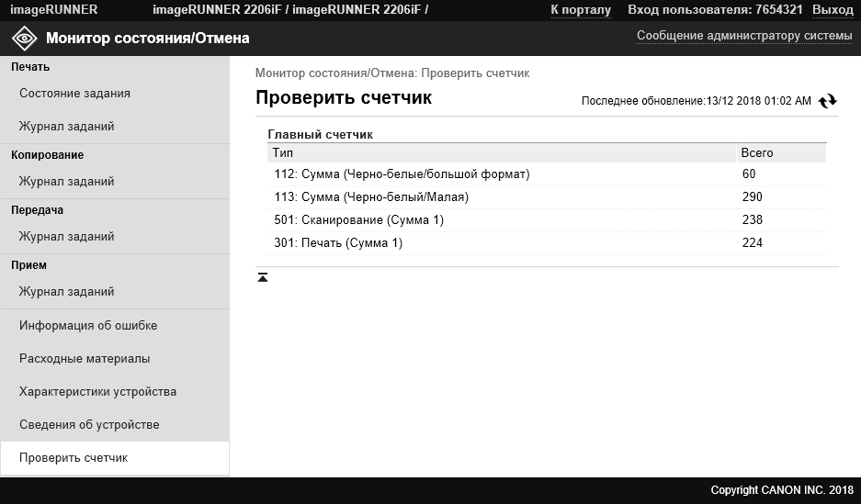Click the refresh arrows icon
This screenshot has height=504, width=861.
pyautogui.click(x=828, y=101)
